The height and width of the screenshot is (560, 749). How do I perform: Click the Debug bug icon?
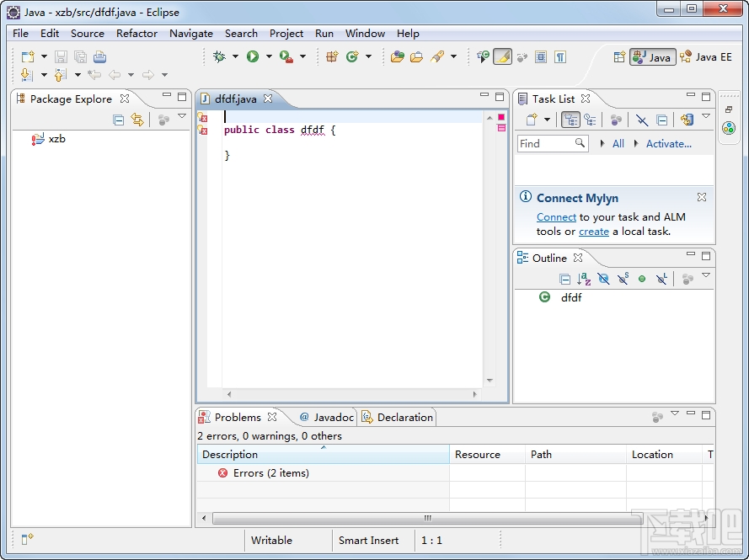point(220,56)
